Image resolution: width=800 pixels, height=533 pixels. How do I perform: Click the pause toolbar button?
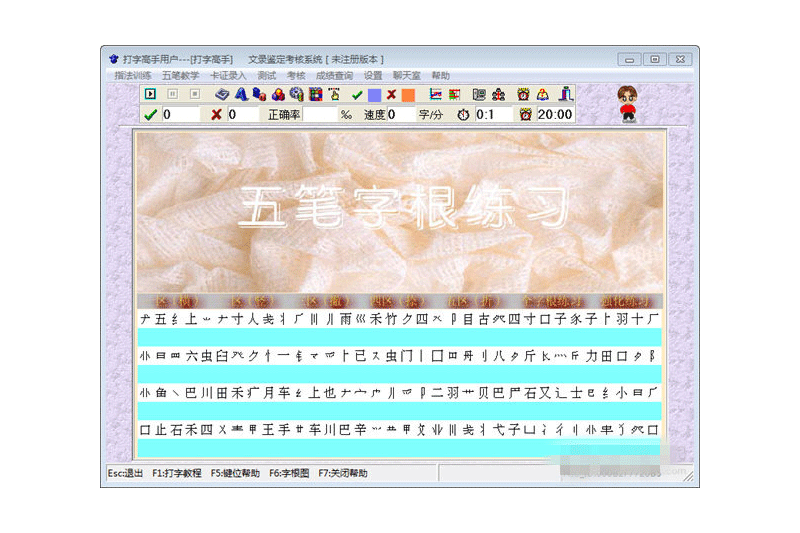(172, 94)
